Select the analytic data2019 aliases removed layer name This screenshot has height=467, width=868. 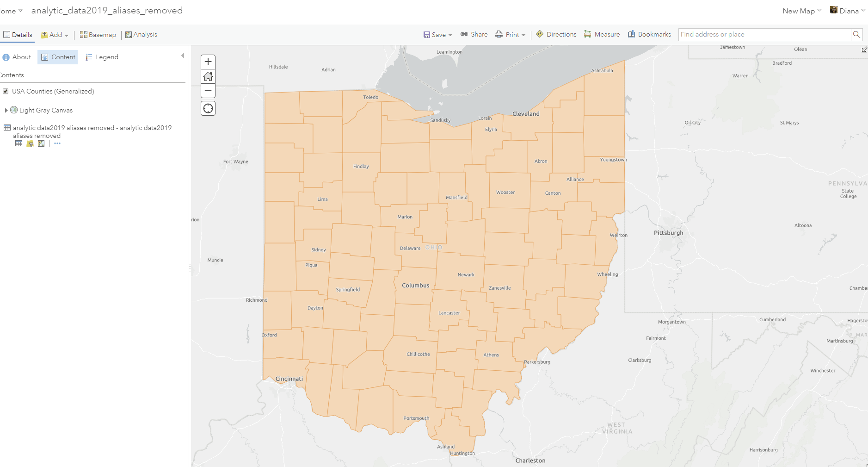click(92, 131)
